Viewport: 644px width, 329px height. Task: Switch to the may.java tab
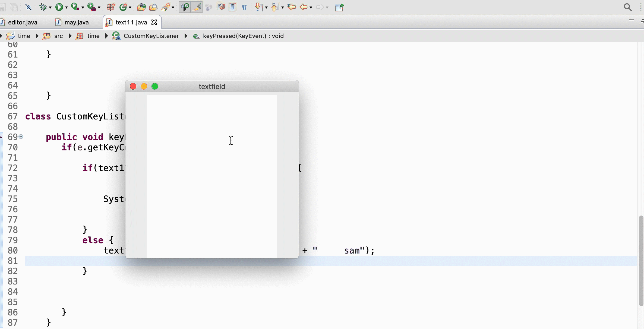76,22
